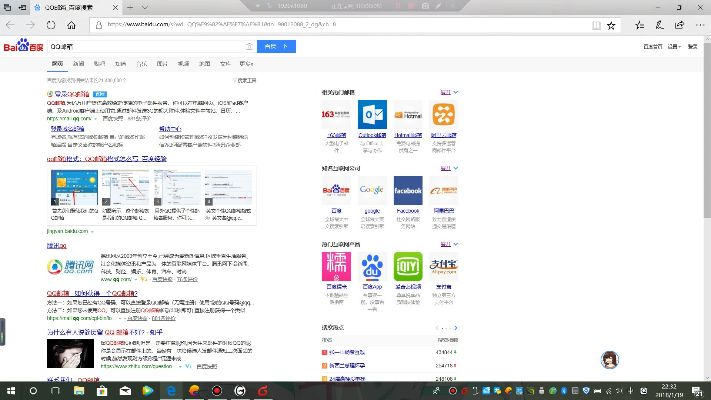The height and width of the screenshot is (400, 711).
Task: Click the Edge forward arrow
Action: 30,25
